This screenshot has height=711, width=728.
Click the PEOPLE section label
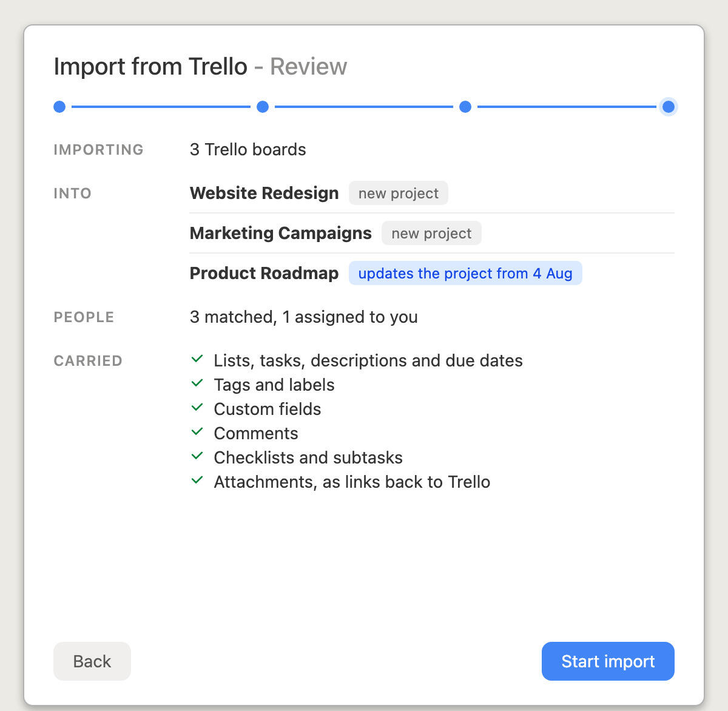[x=84, y=317]
